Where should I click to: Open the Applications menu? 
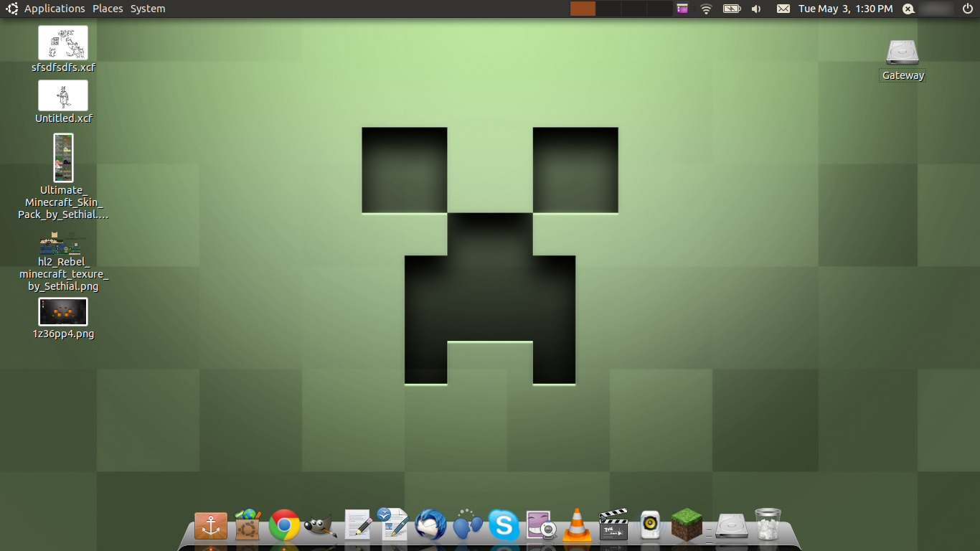[x=55, y=9]
